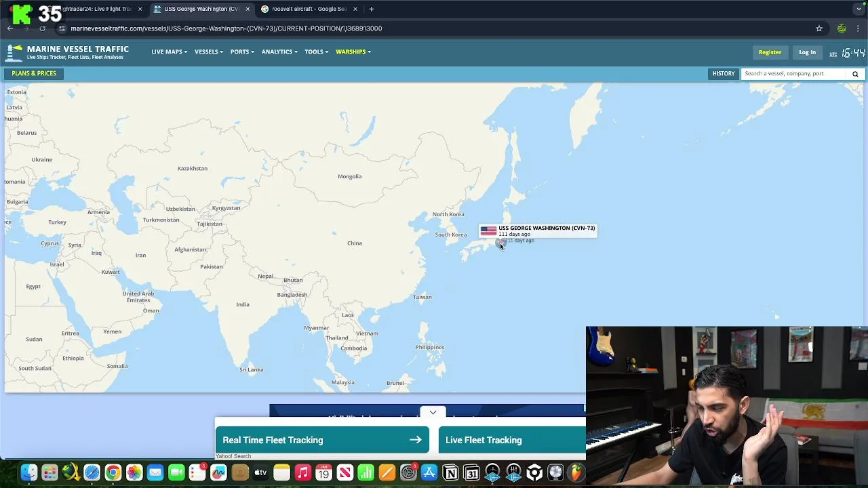
Task: Open Photos from the dock
Action: (134, 472)
